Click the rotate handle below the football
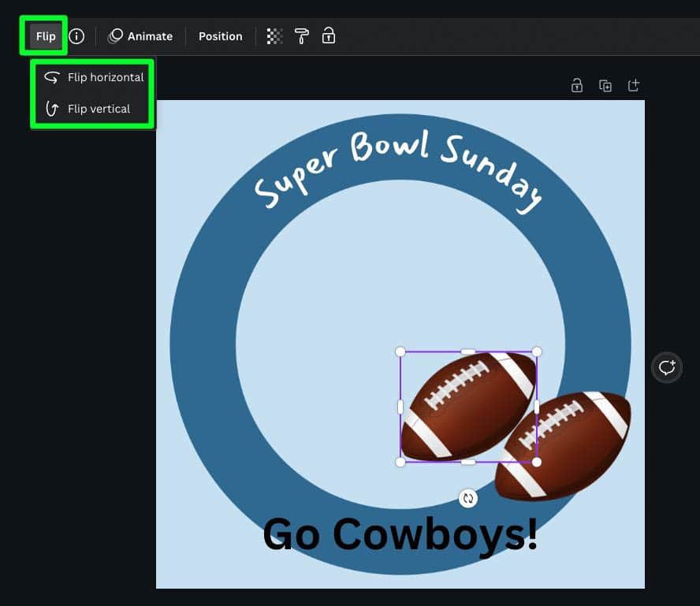This screenshot has width=700, height=606. click(468, 498)
